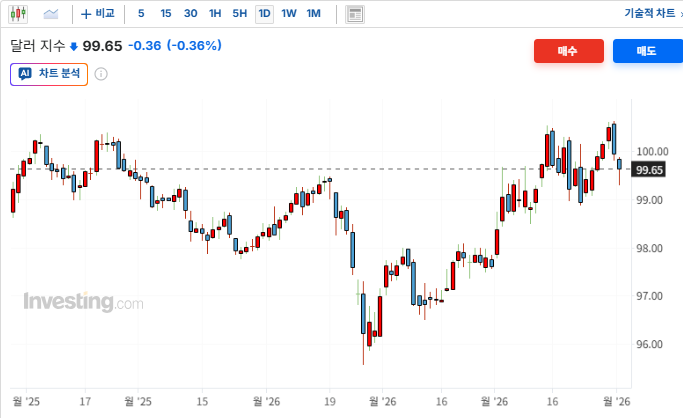This screenshot has width=683, height=418.
Task: Switch to the 1M monthly interval
Action: point(314,13)
